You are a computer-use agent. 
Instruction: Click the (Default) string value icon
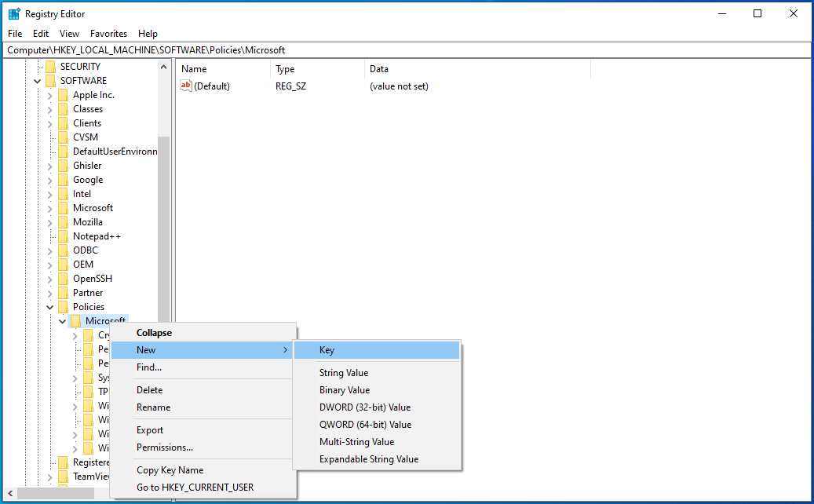coord(186,86)
